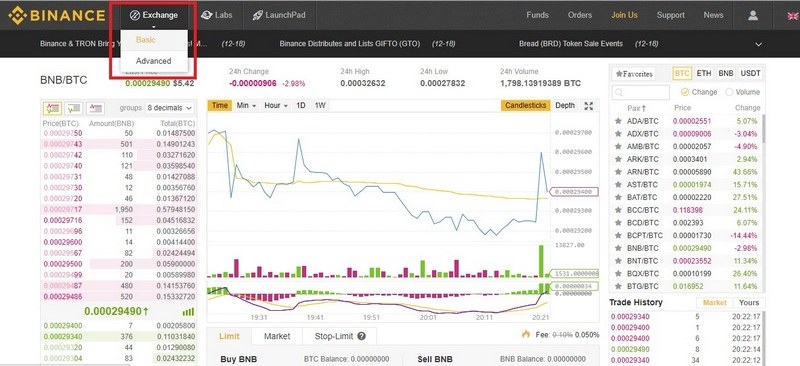Toggle the chart fullscreen icon
This screenshot has height=366, width=800.
589,106
